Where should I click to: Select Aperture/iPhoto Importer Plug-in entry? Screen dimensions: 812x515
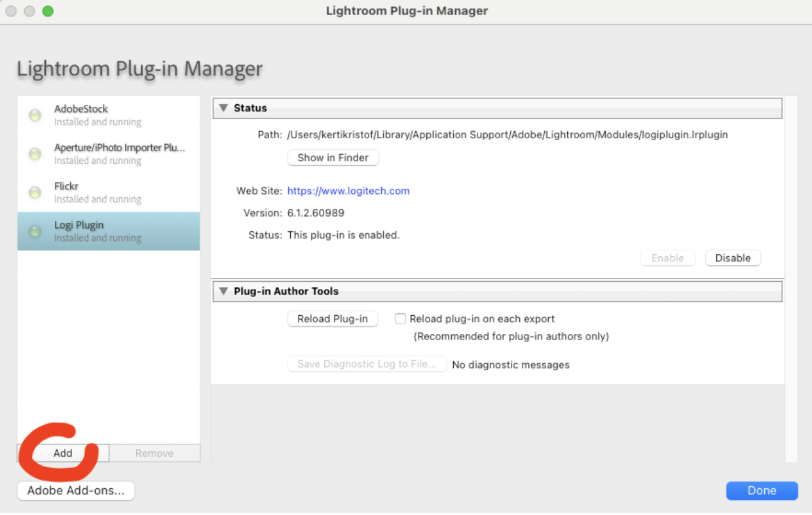coord(119,154)
